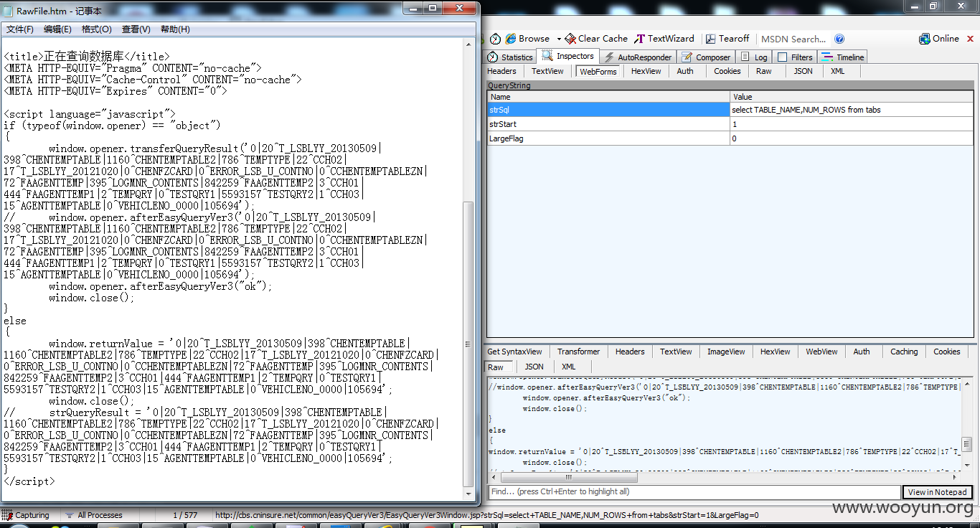Image resolution: width=980 pixels, height=528 pixels.
Task: Click the Notepad title bar icon
Action: point(9,11)
